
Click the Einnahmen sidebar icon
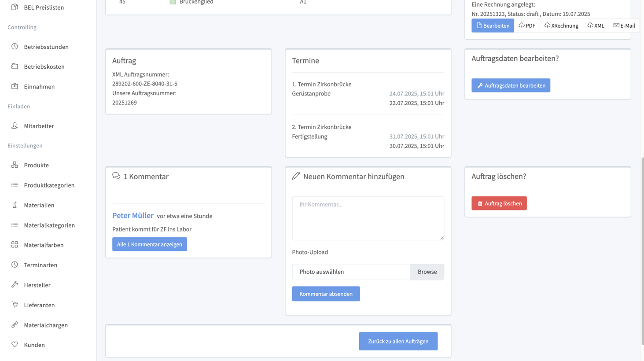(x=15, y=86)
